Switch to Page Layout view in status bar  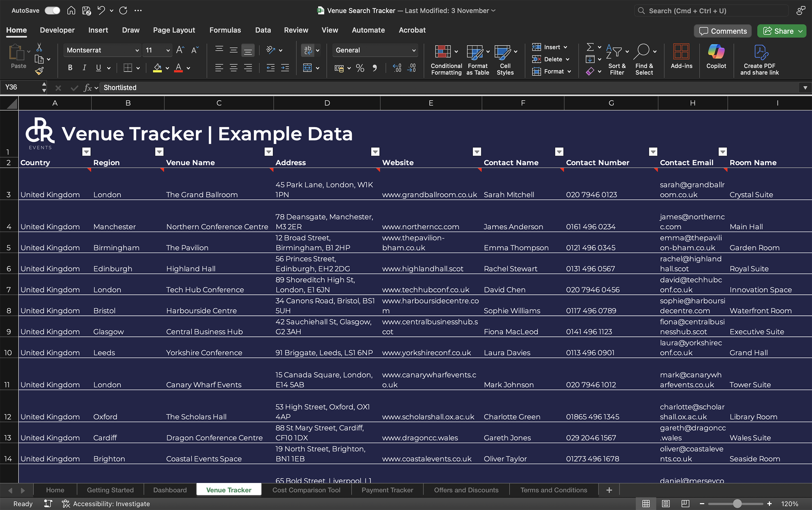point(665,504)
